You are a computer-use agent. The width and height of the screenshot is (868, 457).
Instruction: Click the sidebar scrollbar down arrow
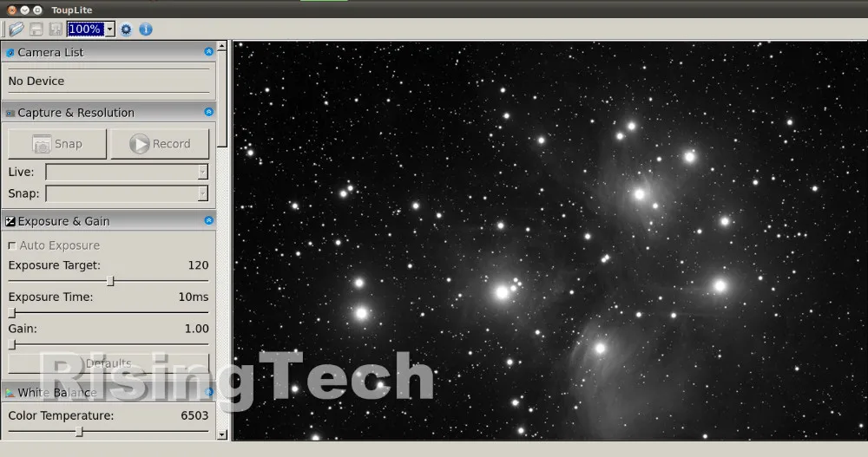222,434
